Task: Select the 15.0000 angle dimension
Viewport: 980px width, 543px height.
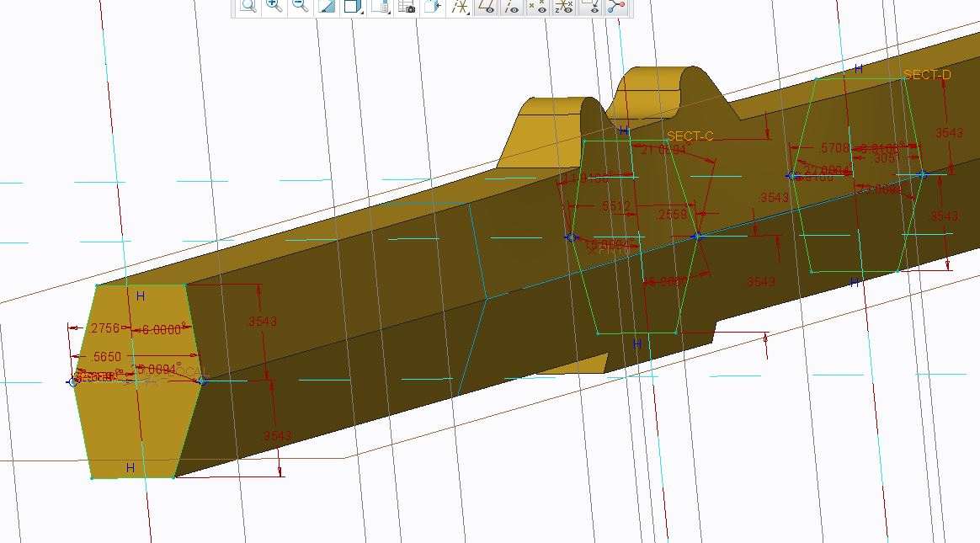Action: (x=666, y=282)
